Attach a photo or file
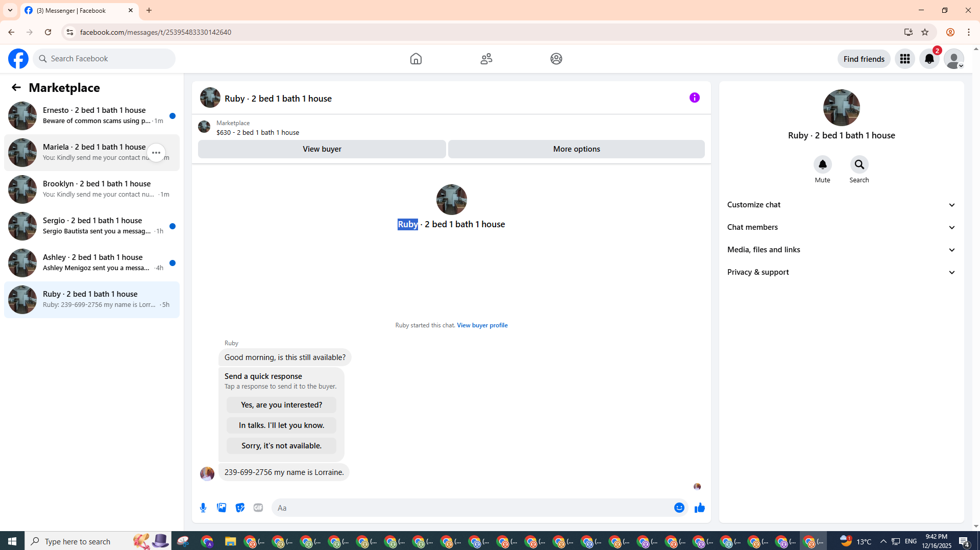The width and height of the screenshot is (980, 550). click(x=222, y=508)
